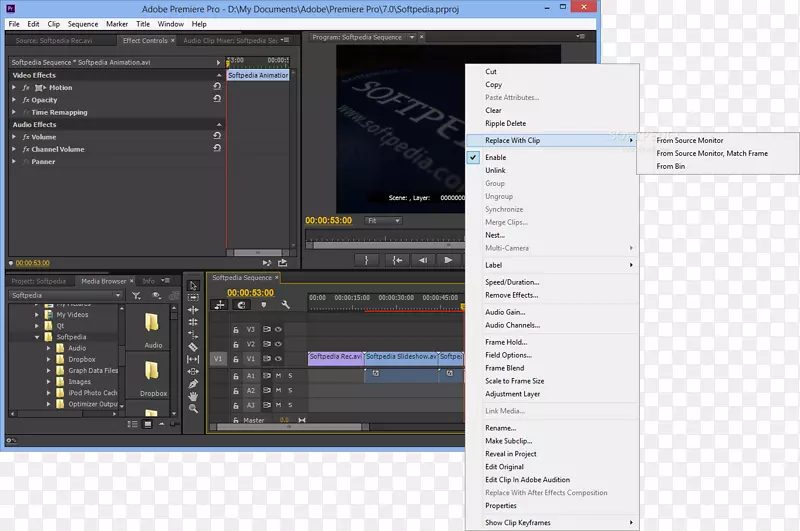Open Media Browser file type filter
Viewport: 800px width, 531px height.
pyautogui.click(x=136, y=295)
